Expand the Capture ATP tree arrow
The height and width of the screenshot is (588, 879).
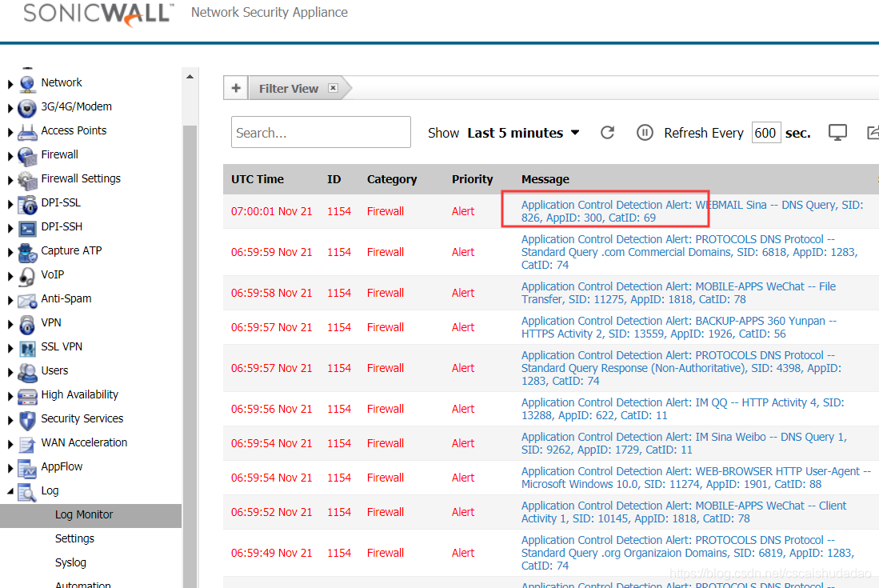(x=10, y=253)
